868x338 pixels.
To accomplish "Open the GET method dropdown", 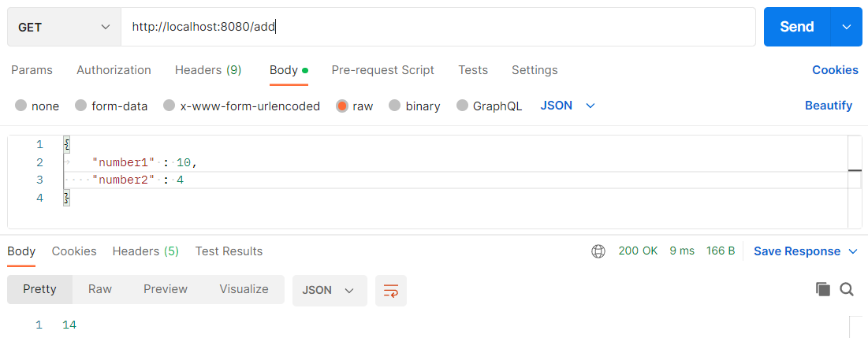I will [x=64, y=27].
